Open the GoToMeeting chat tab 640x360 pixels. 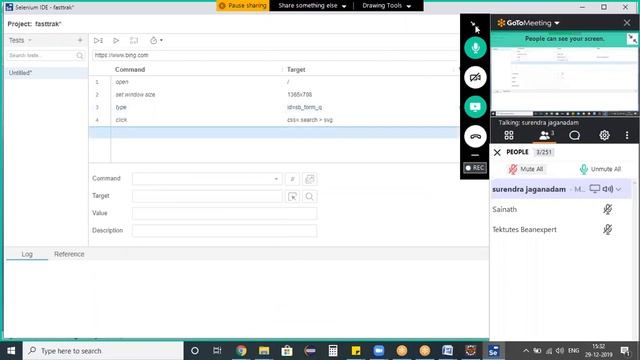point(574,135)
